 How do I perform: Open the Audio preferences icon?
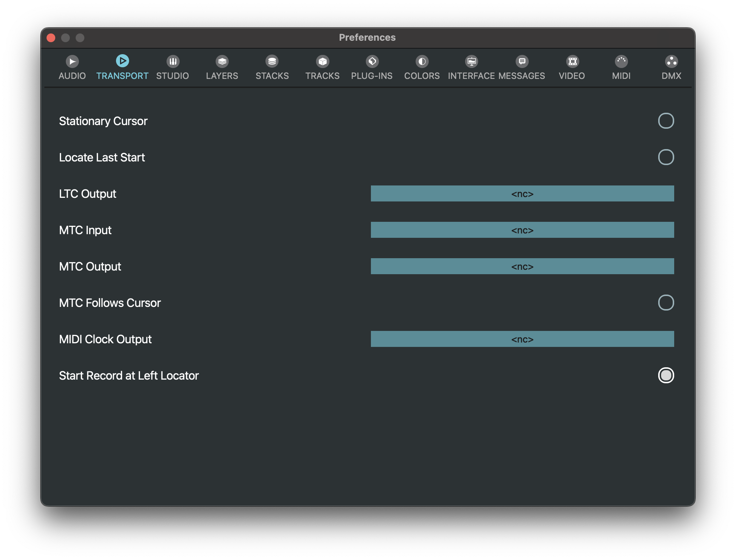(x=72, y=61)
